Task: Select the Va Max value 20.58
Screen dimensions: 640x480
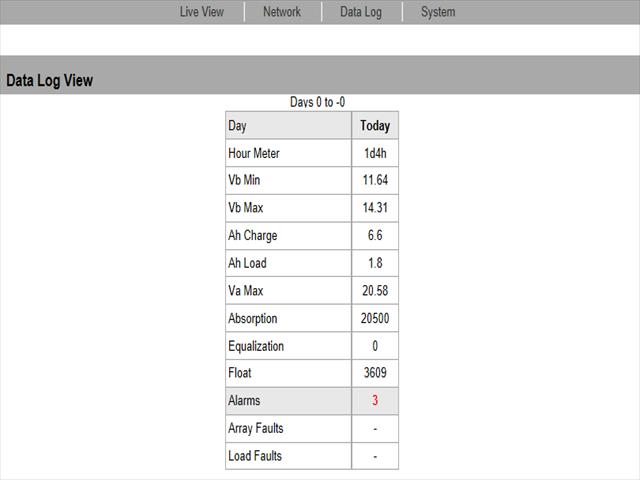Action: [x=375, y=291]
